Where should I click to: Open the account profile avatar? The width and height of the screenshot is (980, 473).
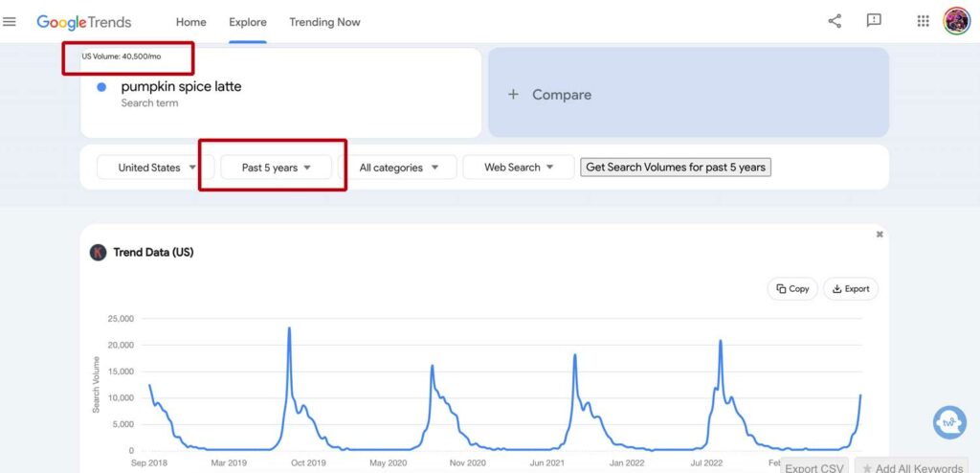pos(956,21)
